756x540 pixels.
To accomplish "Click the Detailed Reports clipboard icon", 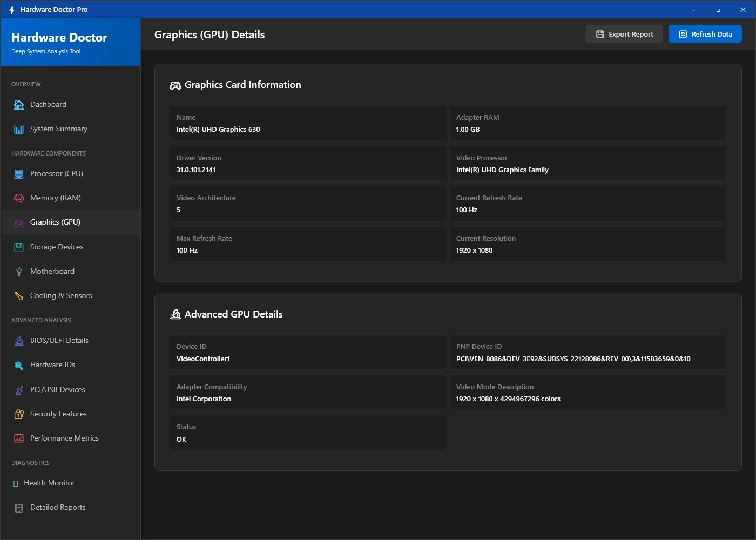I will tap(19, 508).
